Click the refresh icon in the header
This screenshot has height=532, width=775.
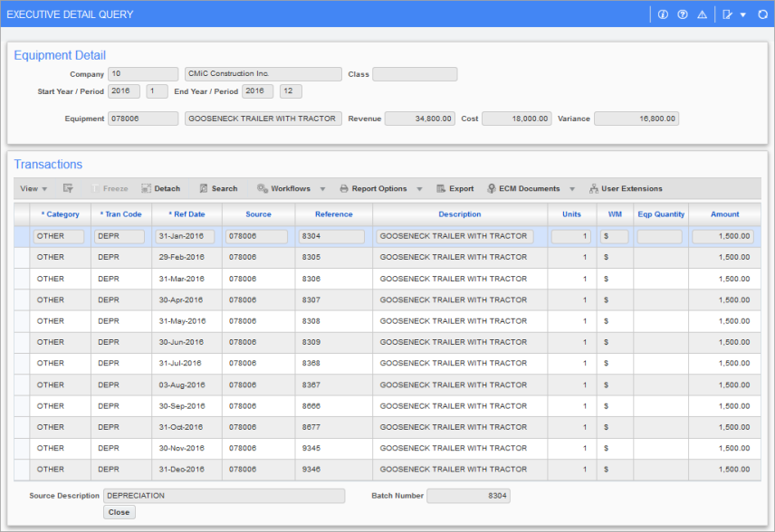point(762,14)
